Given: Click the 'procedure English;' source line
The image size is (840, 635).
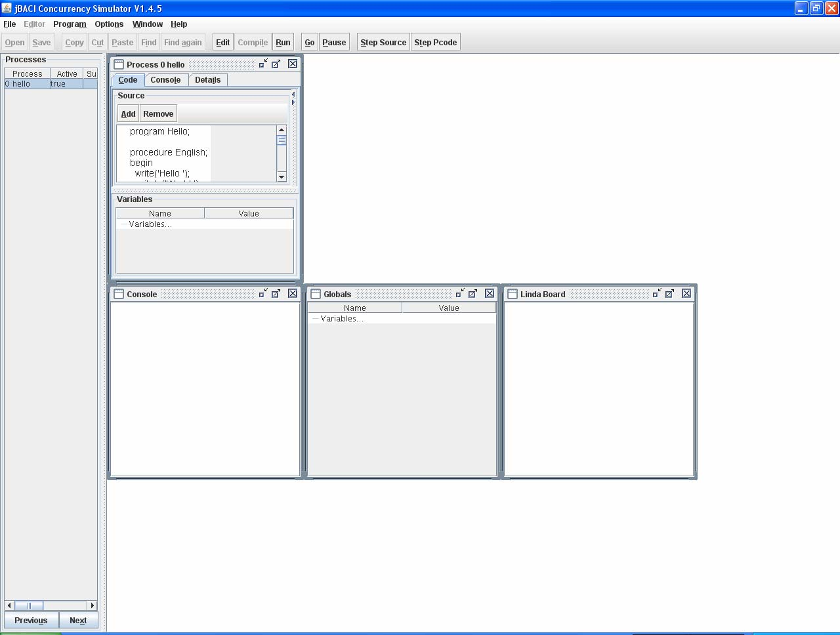Looking at the screenshot, I should (169, 152).
